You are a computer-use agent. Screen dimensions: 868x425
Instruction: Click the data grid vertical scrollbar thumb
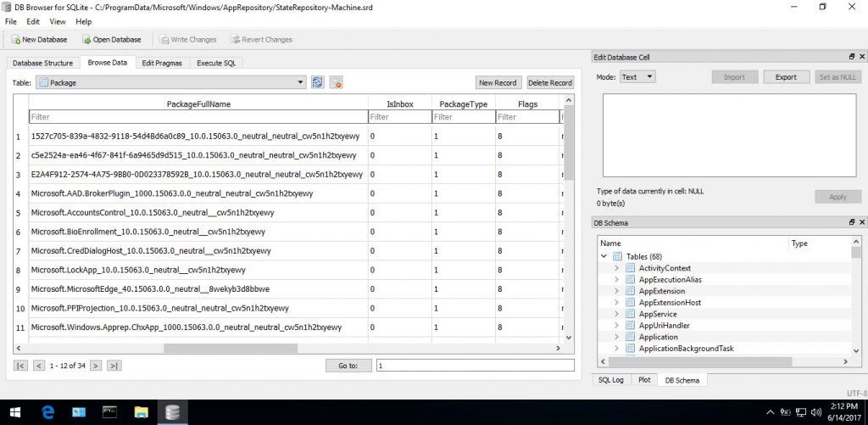pos(570,143)
